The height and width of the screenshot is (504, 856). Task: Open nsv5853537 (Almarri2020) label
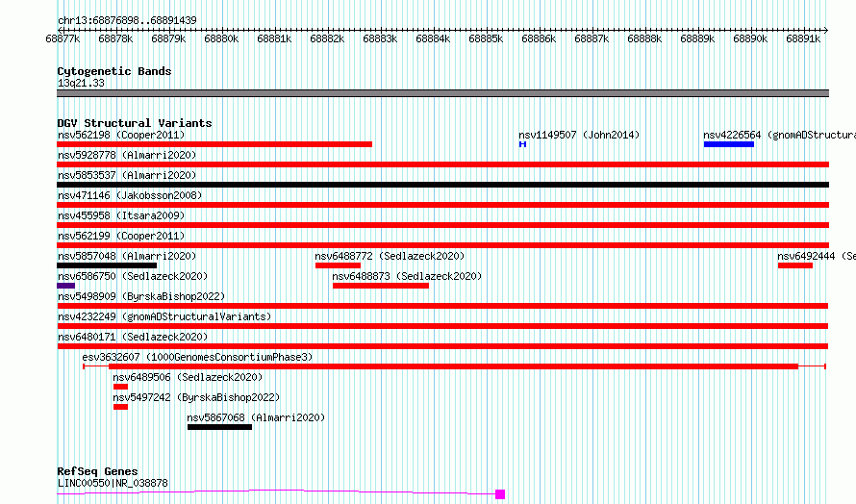coord(127,175)
